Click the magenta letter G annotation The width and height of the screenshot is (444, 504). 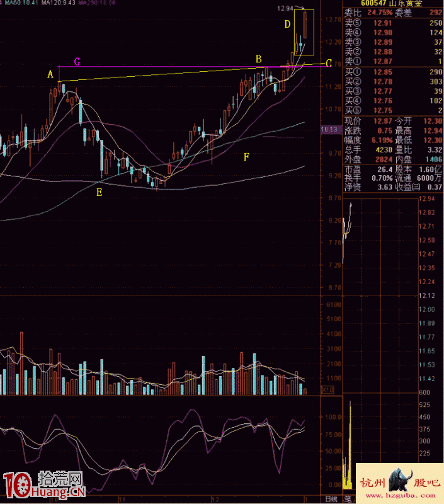(x=77, y=62)
